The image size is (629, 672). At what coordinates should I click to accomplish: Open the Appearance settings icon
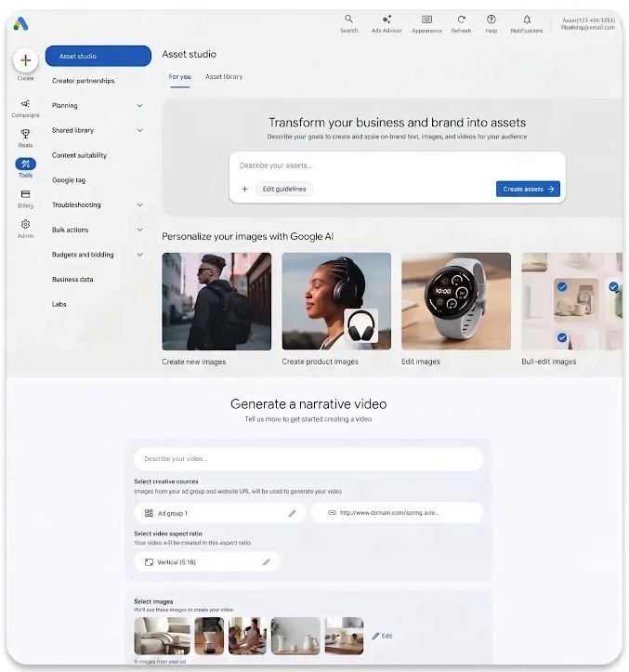426,19
